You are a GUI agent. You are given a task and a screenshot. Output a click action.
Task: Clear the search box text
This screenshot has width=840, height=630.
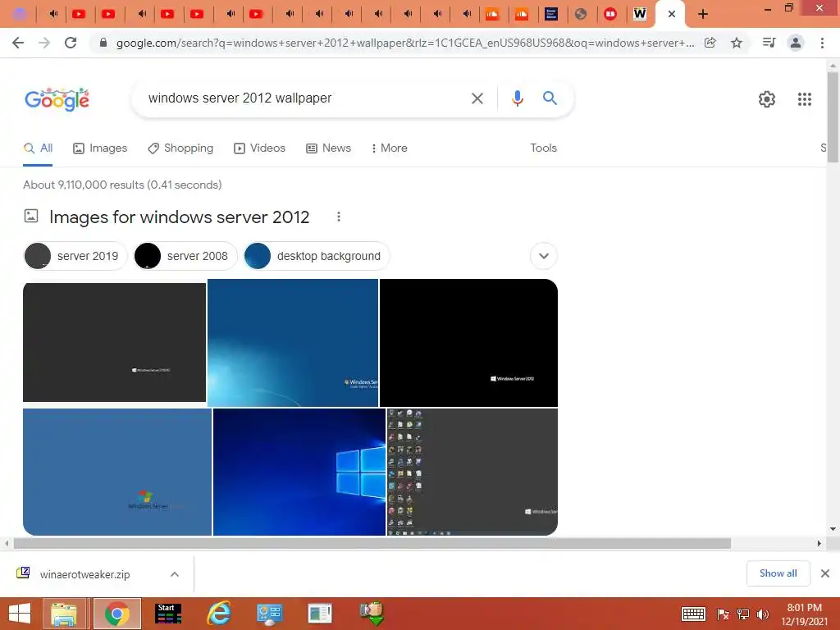click(477, 98)
